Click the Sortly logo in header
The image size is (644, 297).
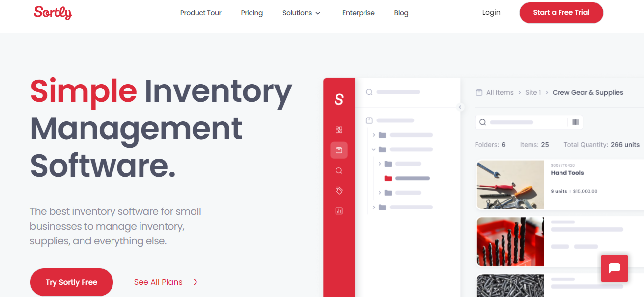click(x=53, y=13)
